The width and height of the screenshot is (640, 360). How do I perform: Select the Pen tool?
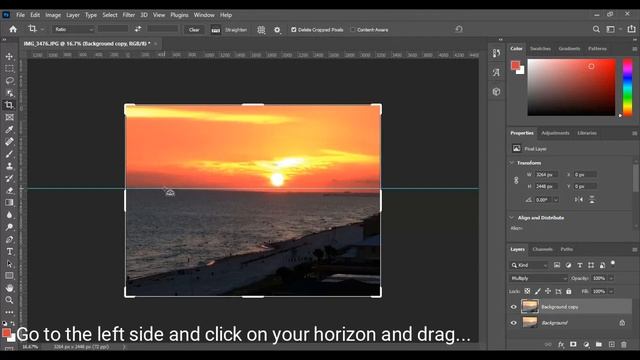[x=9, y=239]
